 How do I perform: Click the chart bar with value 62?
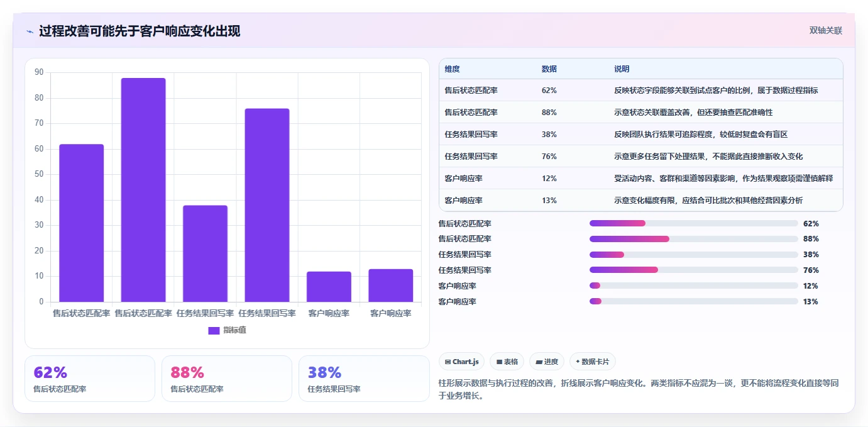(82, 223)
